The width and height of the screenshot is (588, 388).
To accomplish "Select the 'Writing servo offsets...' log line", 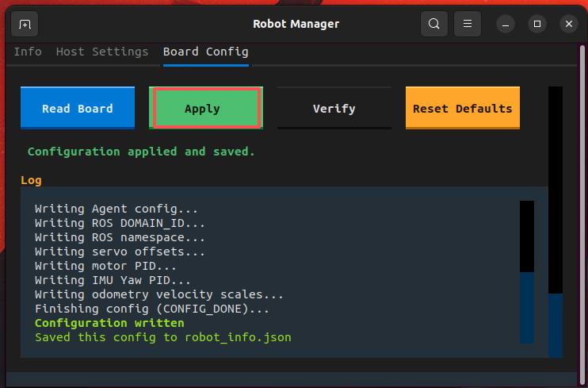I will pyautogui.click(x=120, y=252).
